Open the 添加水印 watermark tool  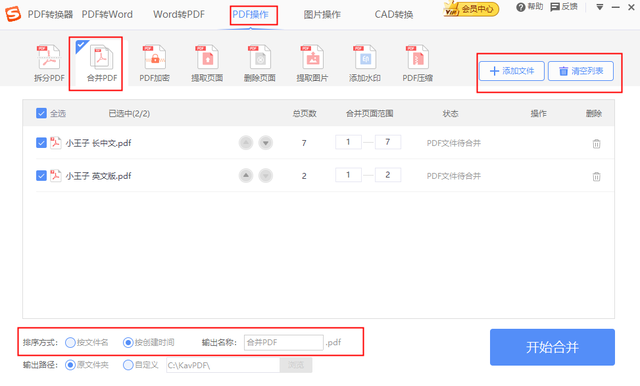[x=365, y=63]
